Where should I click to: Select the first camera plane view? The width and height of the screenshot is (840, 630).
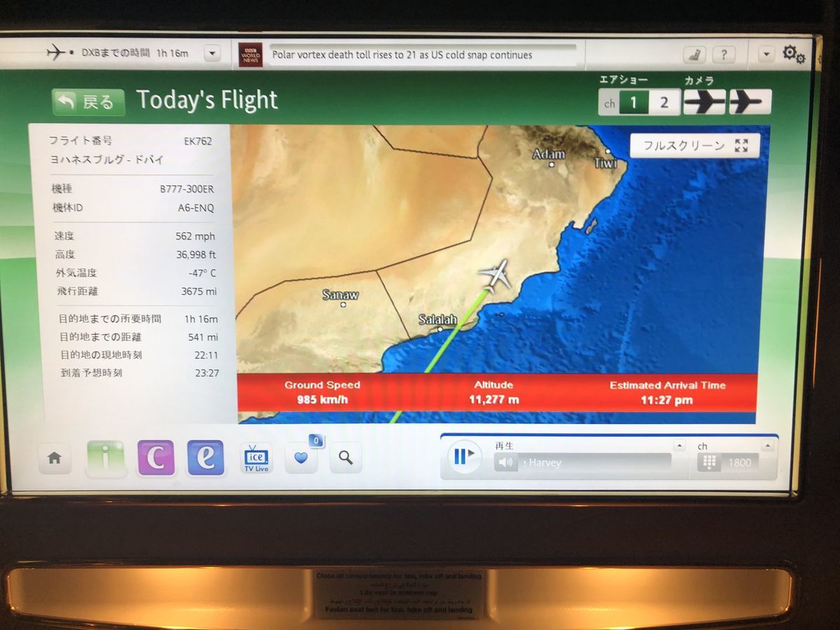[x=704, y=102]
